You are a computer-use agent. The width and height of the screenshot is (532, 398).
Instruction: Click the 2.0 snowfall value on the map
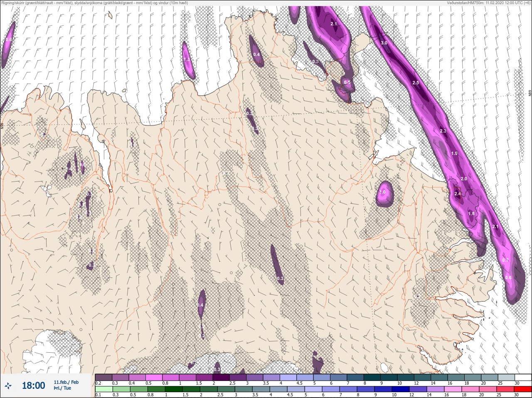464,179
